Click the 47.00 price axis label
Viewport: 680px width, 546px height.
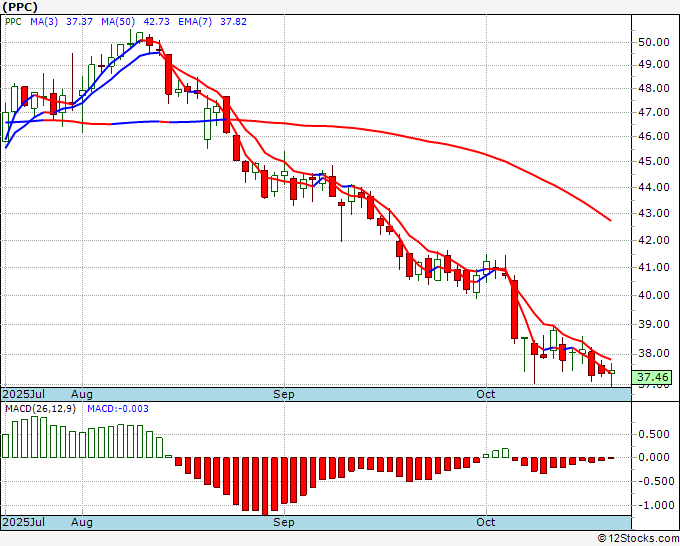click(x=654, y=112)
